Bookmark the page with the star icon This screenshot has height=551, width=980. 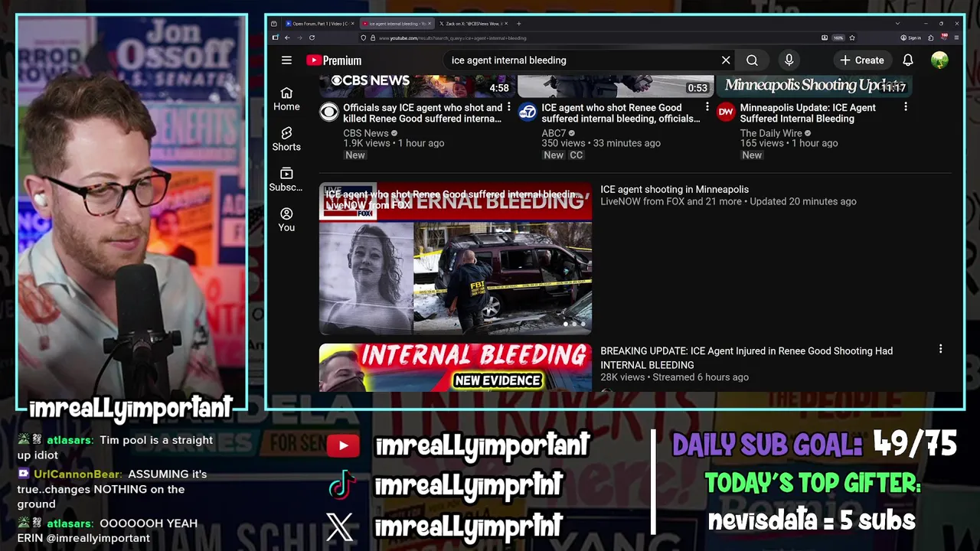click(x=852, y=37)
